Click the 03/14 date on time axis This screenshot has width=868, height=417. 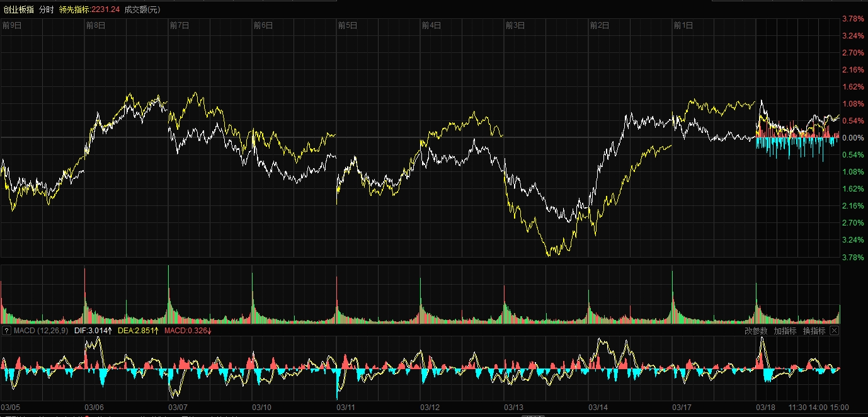click(x=598, y=408)
